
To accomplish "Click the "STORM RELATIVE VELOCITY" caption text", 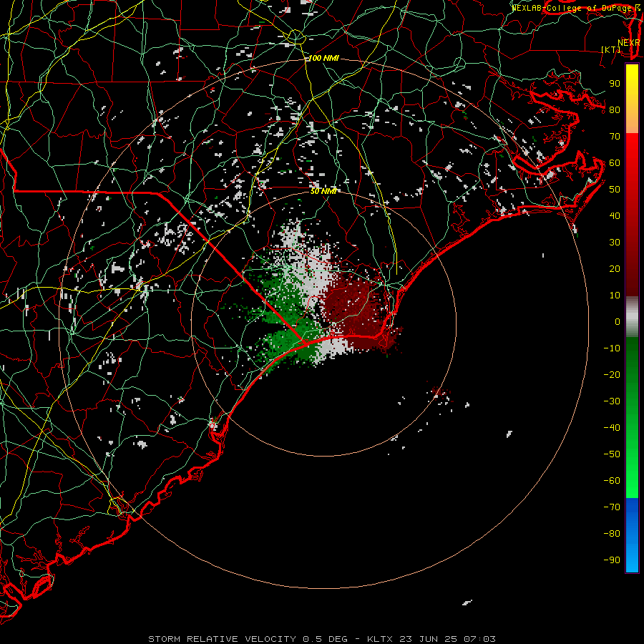I will click(222, 639).
